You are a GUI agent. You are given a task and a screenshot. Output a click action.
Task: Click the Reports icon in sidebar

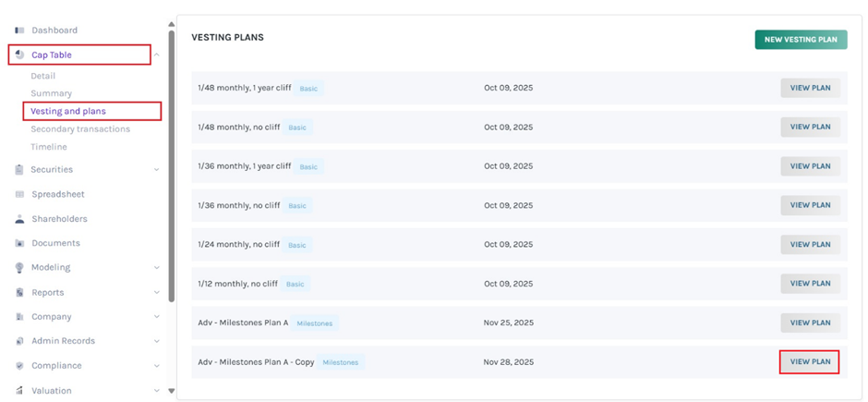click(19, 292)
